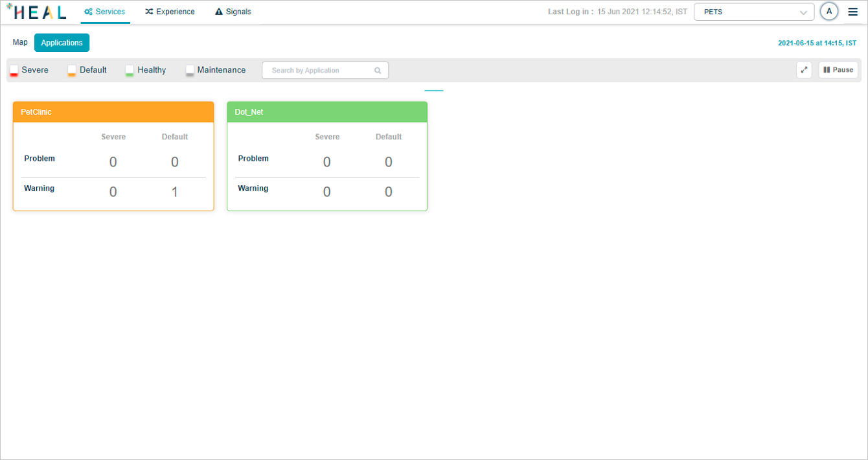Open the Experience tab
Viewport: 868px width, 460px height.
point(170,12)
